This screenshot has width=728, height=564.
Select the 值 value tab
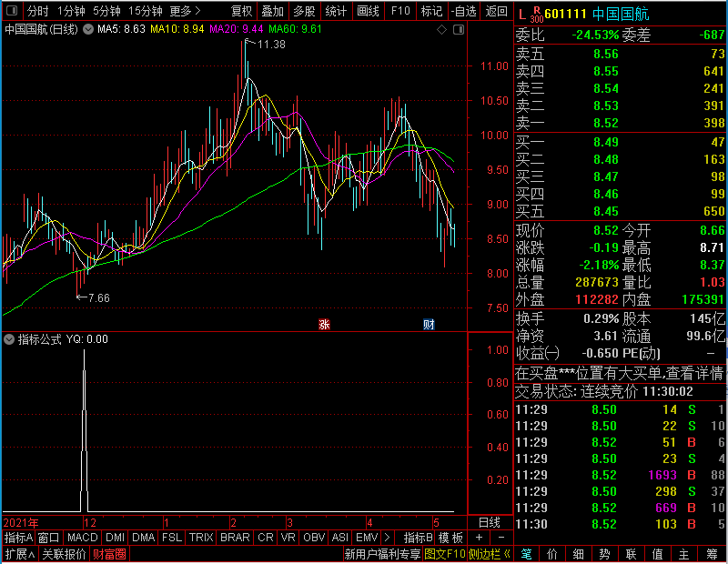click(657, 554)
